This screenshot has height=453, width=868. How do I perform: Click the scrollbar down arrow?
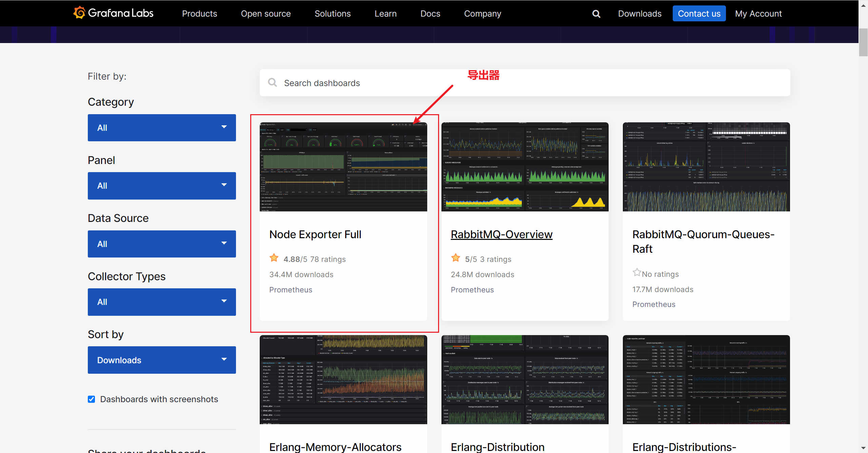coord(863,448)
